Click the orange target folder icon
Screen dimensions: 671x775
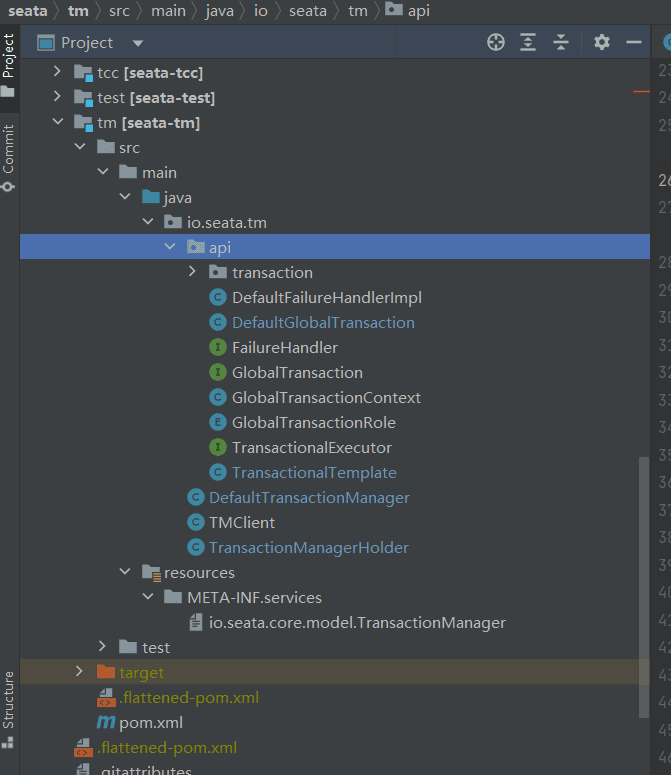[106, 672]
